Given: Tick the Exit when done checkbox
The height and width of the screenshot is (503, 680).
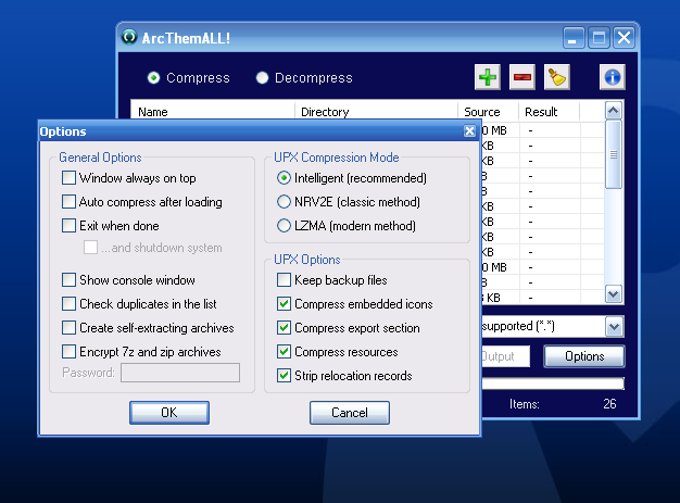Looking at the screenshot, I should [69, 225].
